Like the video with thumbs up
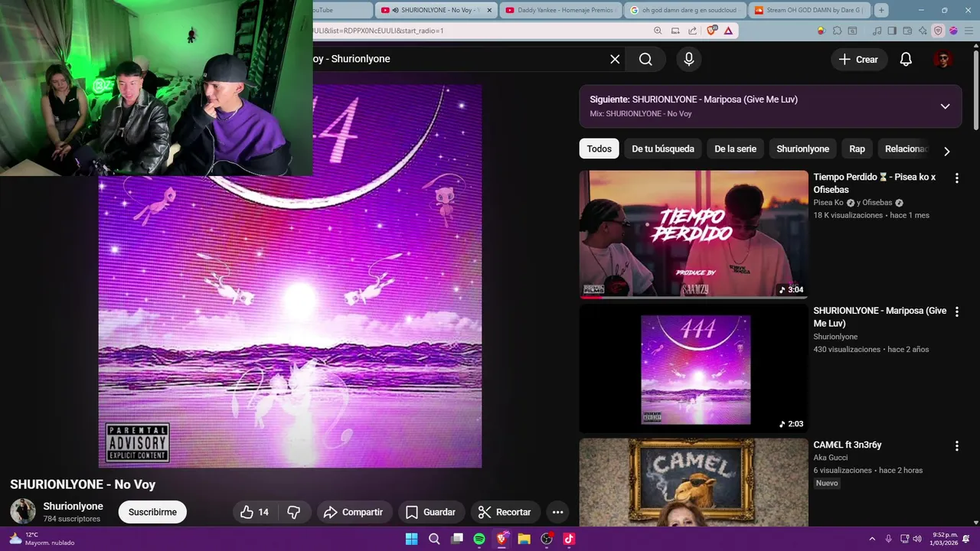The height and width of the screenshot is (551, 980). click(256, 512)
